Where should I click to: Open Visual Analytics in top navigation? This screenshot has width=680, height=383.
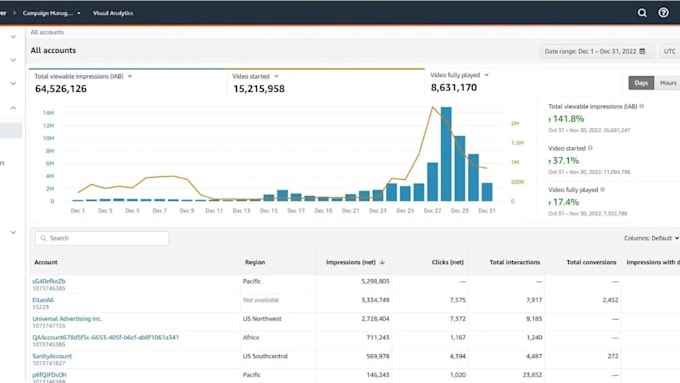113,13
